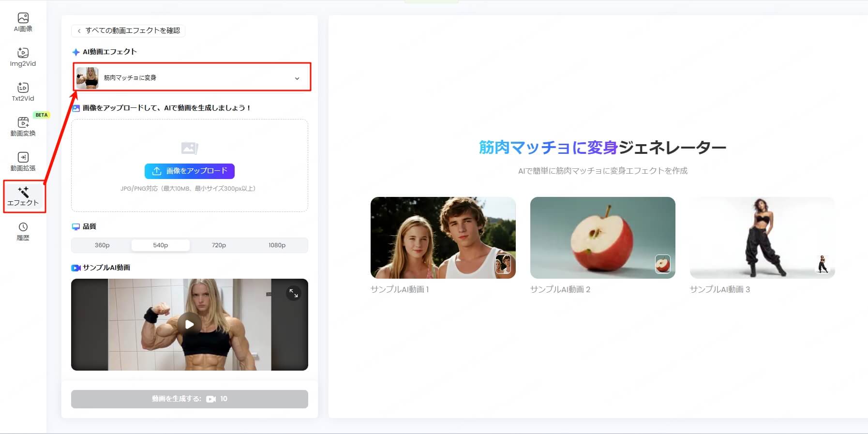This screenshot has height=434, width=868.
Task: Open the 履歴 history clock
Action: pos(23,231)
